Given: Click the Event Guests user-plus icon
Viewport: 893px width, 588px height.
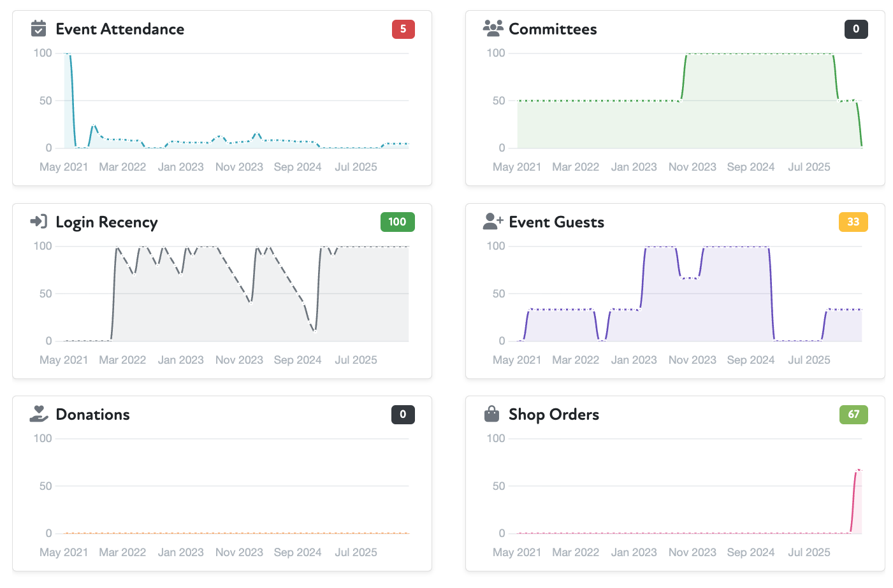Looking at the screenshot, I should (x=493, y=222).
